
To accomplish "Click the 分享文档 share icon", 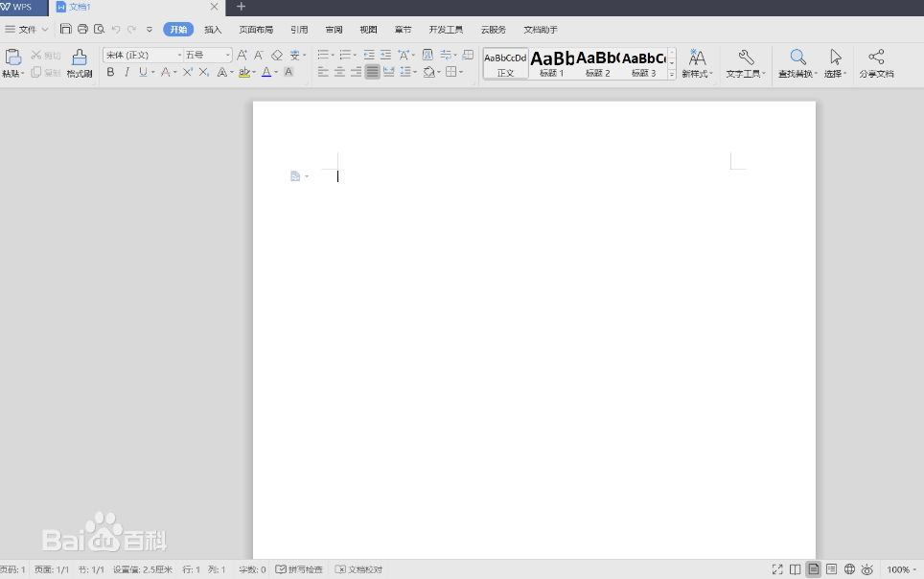I will [875, 58].
